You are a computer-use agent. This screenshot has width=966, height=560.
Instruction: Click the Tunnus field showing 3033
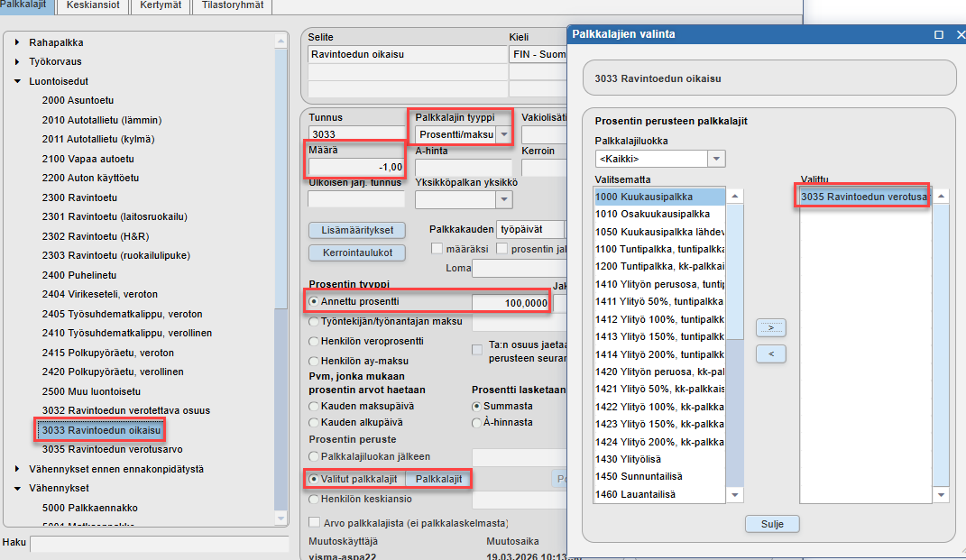[356, 133]
